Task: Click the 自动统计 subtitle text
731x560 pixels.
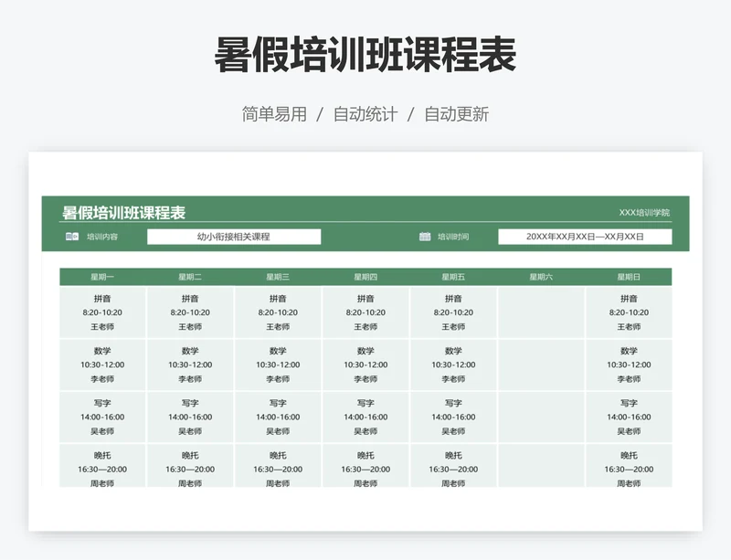Action: pyautogui.click(x=365, y=114)
